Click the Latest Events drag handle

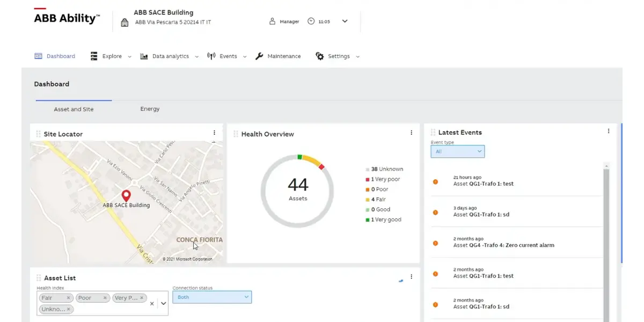(x=433, y=132)
